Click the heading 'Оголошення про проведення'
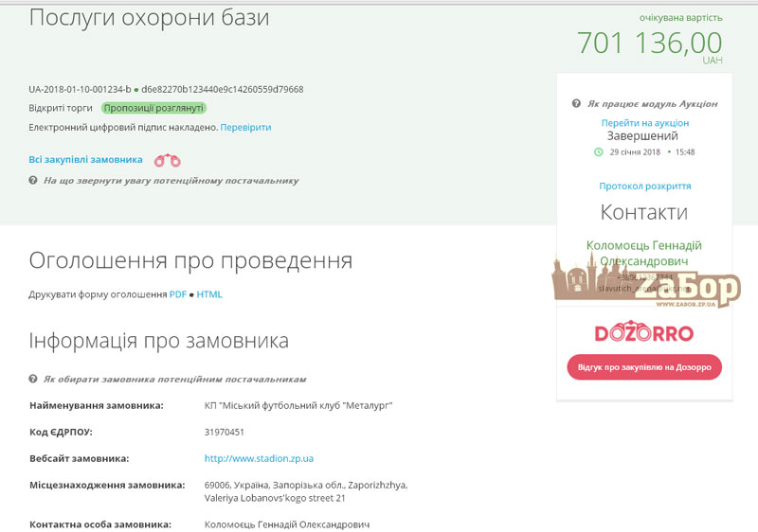Image resolution: width=758 pixels, height=532 pixels. pyautogui.click(x=190, y=260)
